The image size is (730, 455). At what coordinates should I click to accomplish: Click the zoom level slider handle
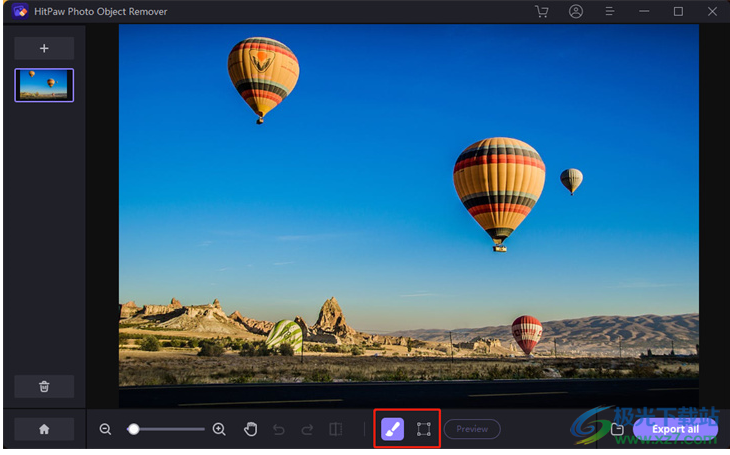(134, 429)
